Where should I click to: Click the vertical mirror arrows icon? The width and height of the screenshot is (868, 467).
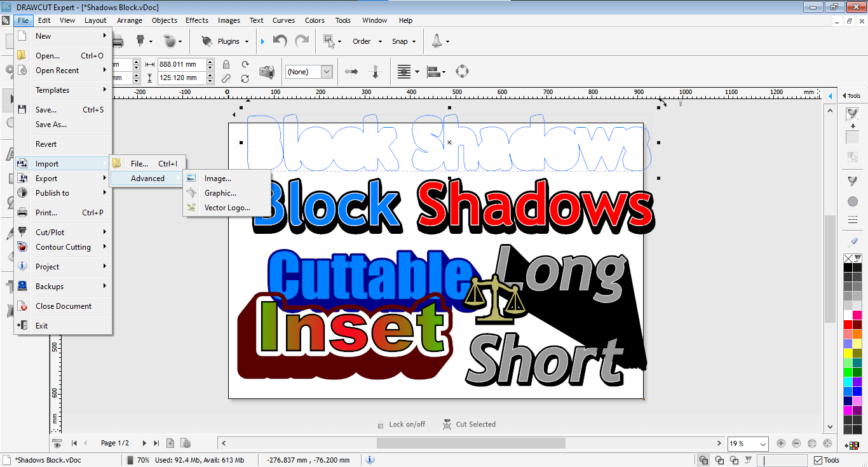tap(374, 72)
